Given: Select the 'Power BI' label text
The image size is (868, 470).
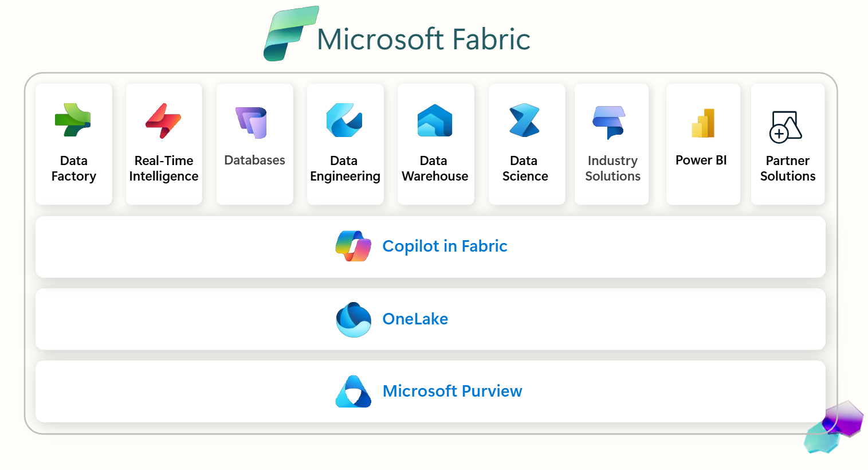Looking at the screenshot, I should pyautogui.click(x=701, y=160).
